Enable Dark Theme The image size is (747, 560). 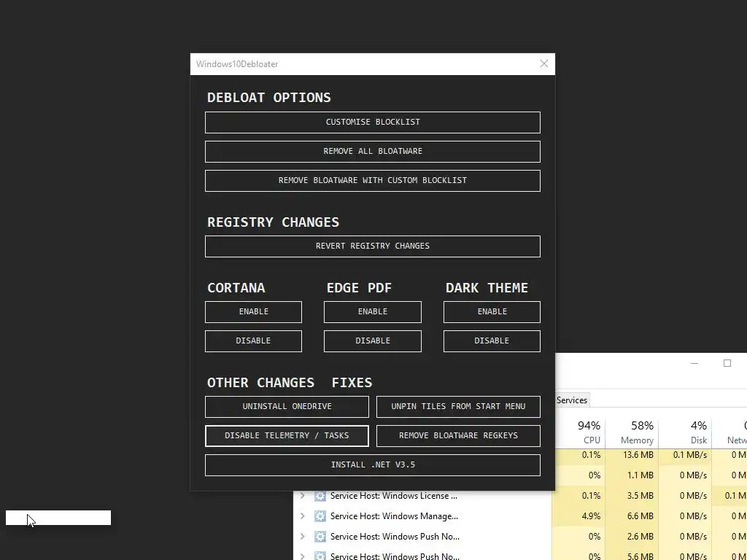click(492, 312)
